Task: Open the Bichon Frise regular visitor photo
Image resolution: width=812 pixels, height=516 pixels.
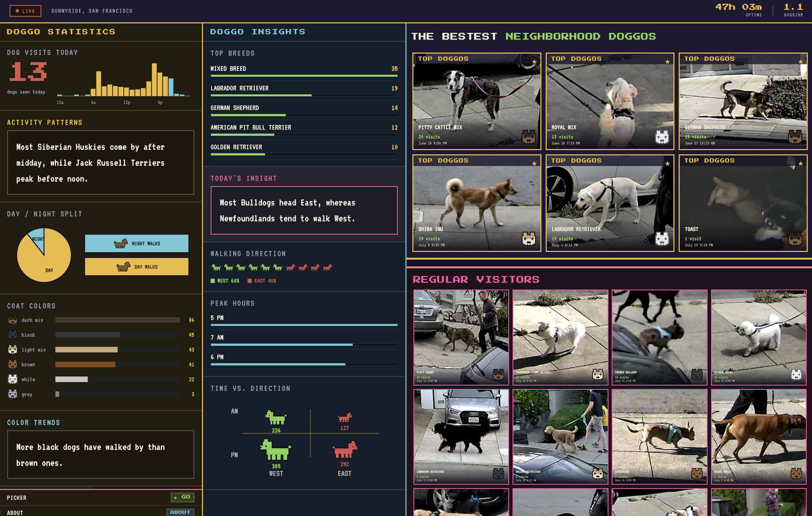Action: (x=759, y=337)
